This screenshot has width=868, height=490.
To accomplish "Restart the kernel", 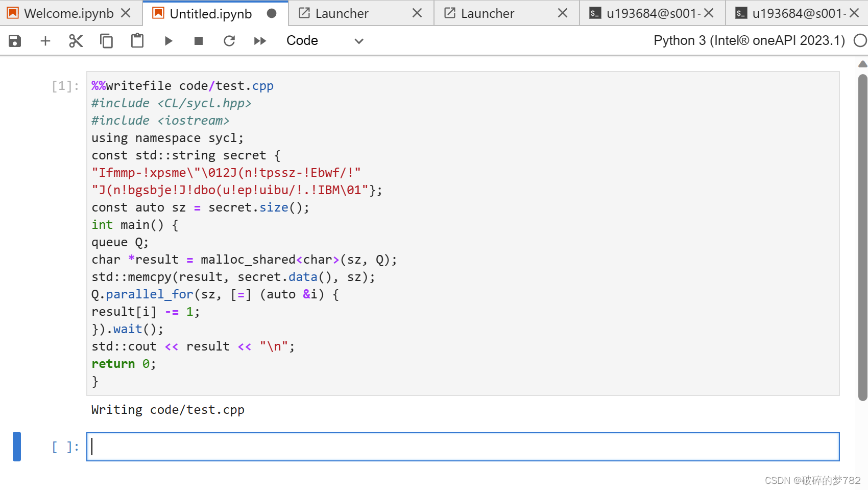I will click(229, 41).
